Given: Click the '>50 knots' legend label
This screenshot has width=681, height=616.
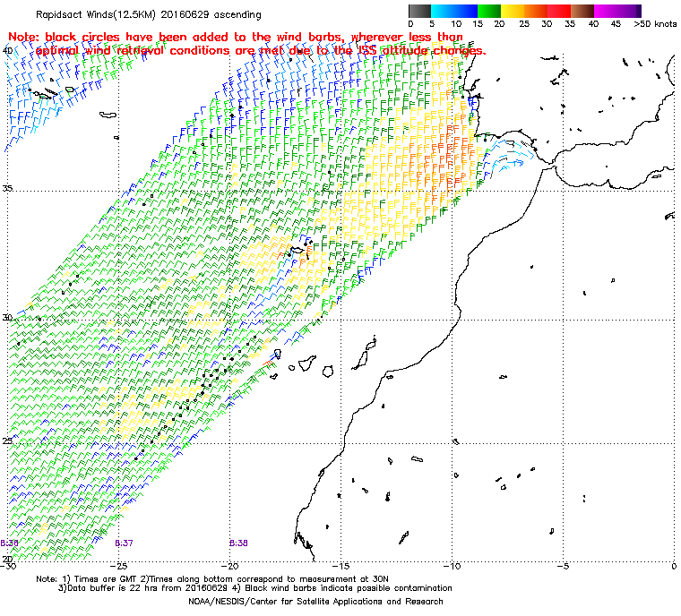Looking at the screenshot, I should tap(655, 24).
